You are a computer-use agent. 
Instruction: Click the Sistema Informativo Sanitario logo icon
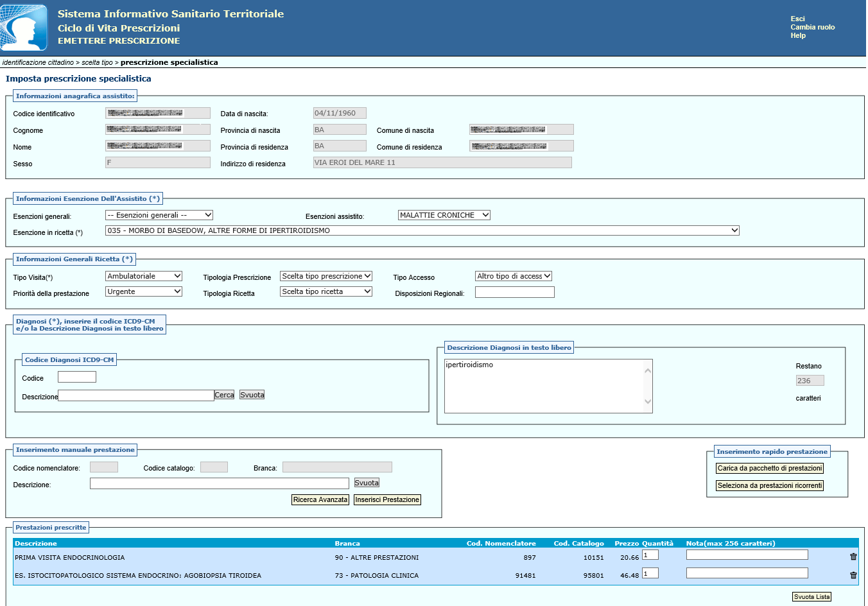click(x=24, y=28)
